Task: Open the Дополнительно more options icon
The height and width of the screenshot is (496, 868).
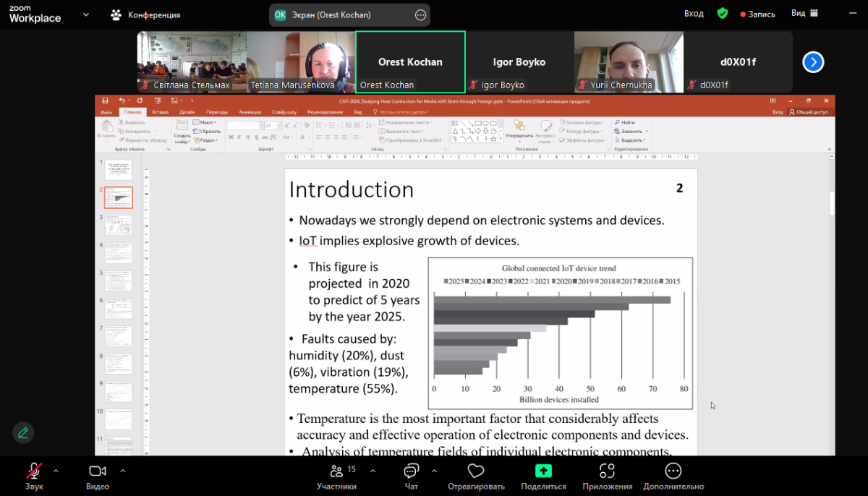Action: tap(673, 471)
